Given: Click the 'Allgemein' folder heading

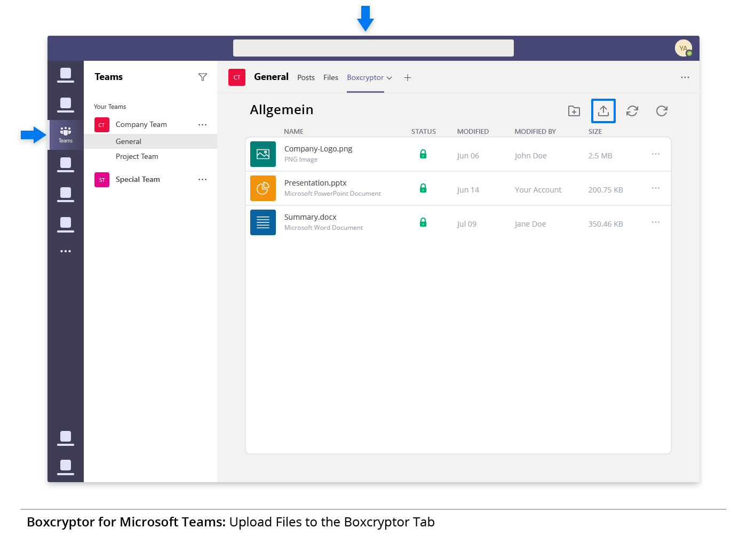Looking at the screenshot, I should point(282,110).
